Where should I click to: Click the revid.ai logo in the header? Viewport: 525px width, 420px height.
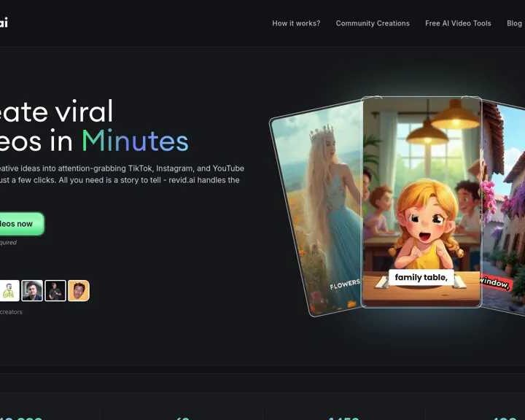pyautogui.click(x=4, y=23)
